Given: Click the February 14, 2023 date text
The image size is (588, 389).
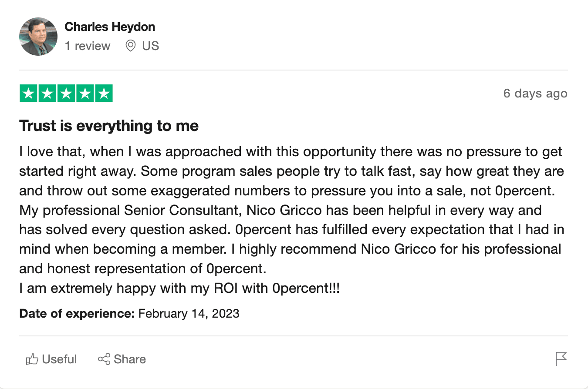Looking at the screenshot, I should [189, 313].
